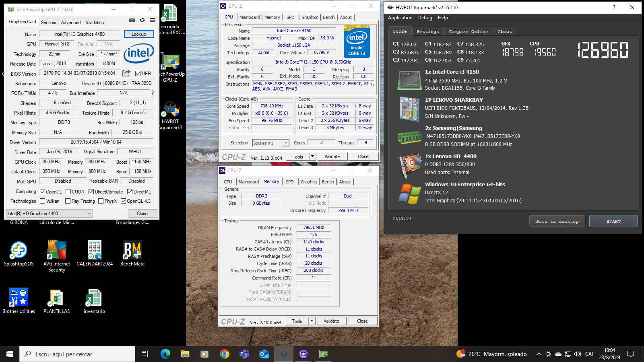Image resolution: width=644 pixels, height=362 pixels.
Task: Open the CALENDARI 2024 desktop file
Action: tap(95, 253)
